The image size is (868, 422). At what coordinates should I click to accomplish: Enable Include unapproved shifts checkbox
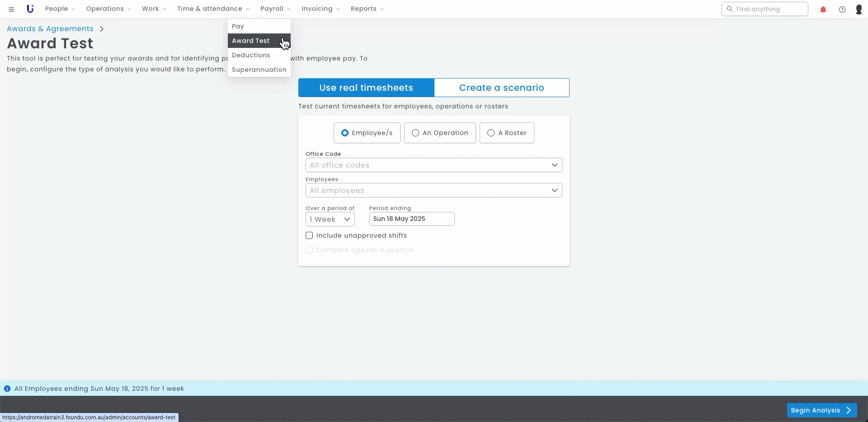[309, 235]
